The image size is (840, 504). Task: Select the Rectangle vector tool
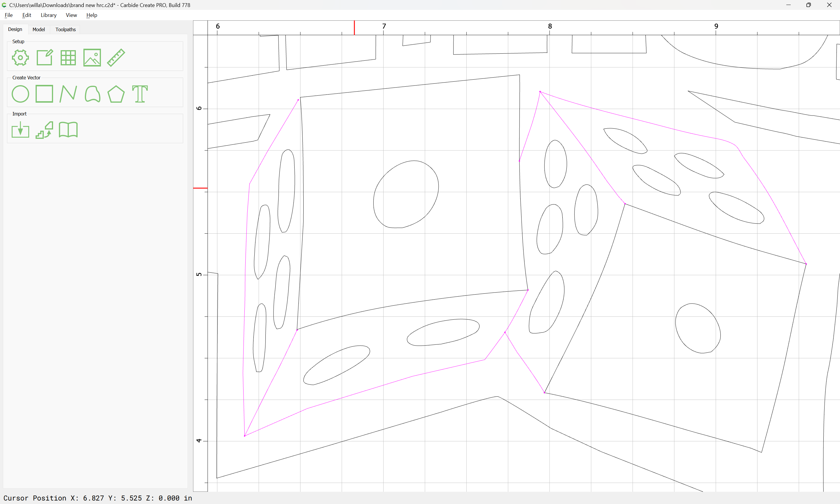click(x=44, y=94)
